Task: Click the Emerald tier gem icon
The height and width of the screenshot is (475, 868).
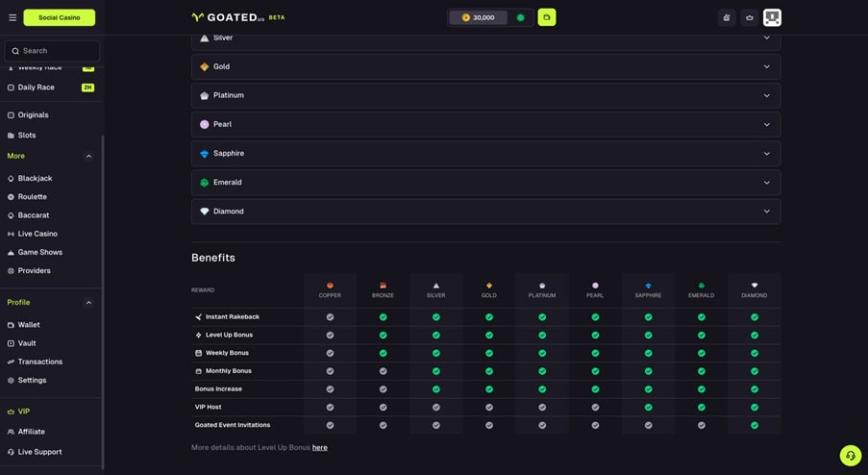Action: (x=205, y=182)
